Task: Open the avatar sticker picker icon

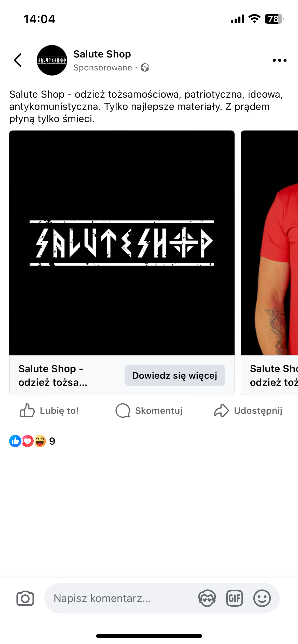Action: [207, 598]
